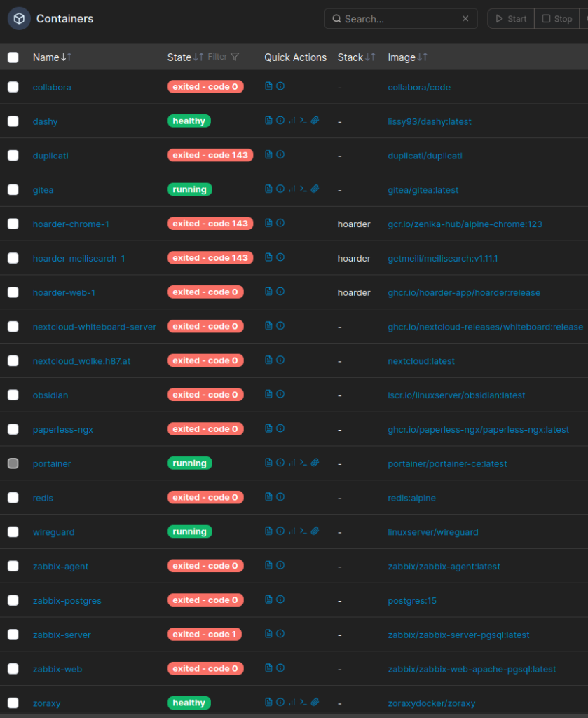Open the zoraxydocker/zoraxy image link
The height and width of the screenshot is (718, 588).
[432, 703]
